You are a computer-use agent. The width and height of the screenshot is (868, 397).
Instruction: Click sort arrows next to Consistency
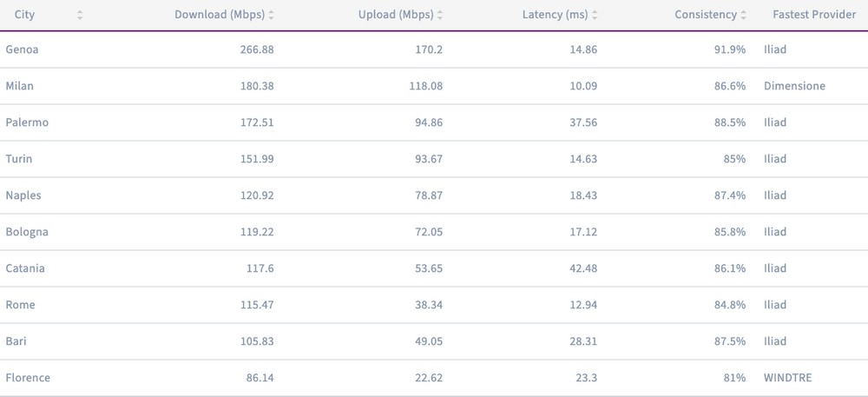point(744,15)
